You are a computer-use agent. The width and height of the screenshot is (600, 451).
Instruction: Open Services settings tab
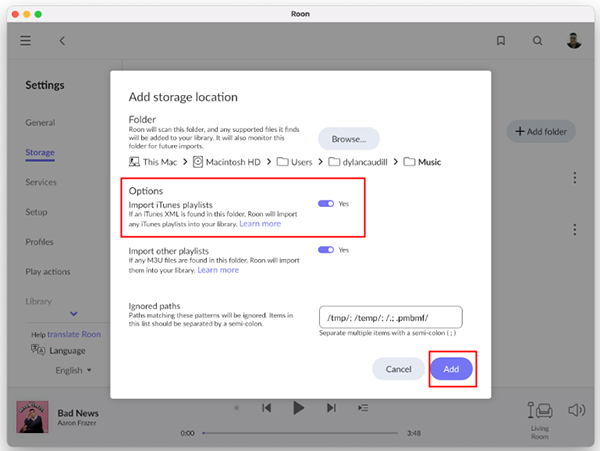41,182
